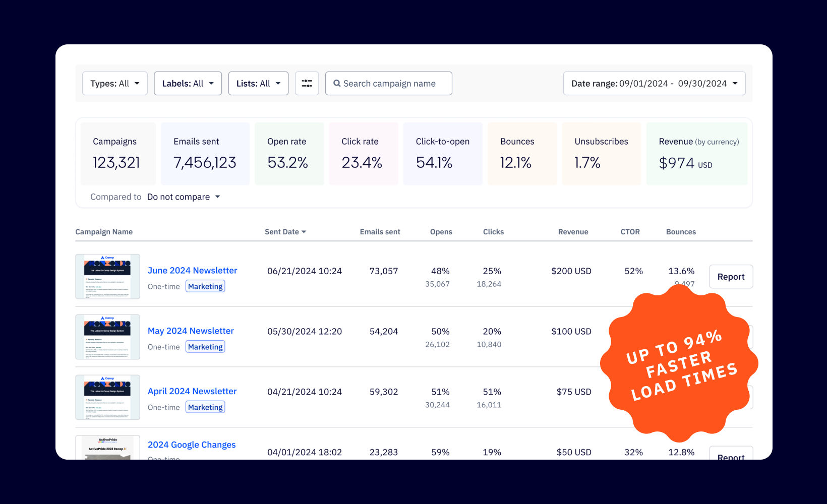Sort by Sent Date column
827x504 pixels.
[x=285, y=232]
